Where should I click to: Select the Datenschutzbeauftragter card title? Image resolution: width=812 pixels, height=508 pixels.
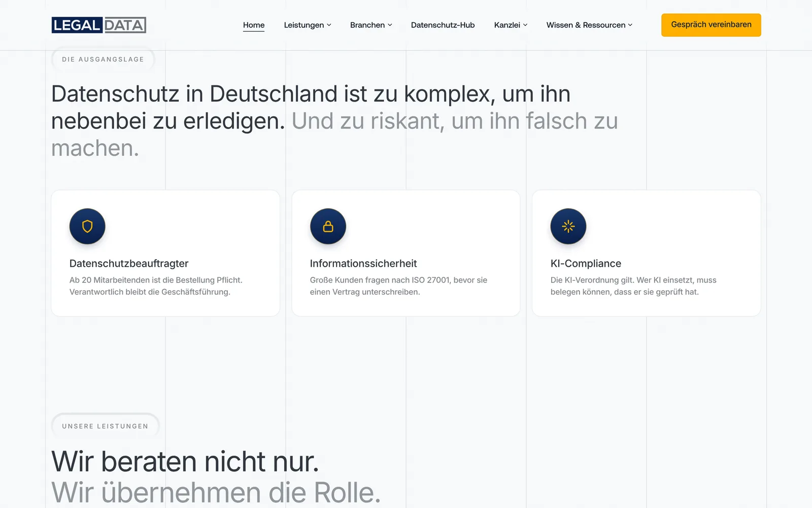[x=129, y=263]
